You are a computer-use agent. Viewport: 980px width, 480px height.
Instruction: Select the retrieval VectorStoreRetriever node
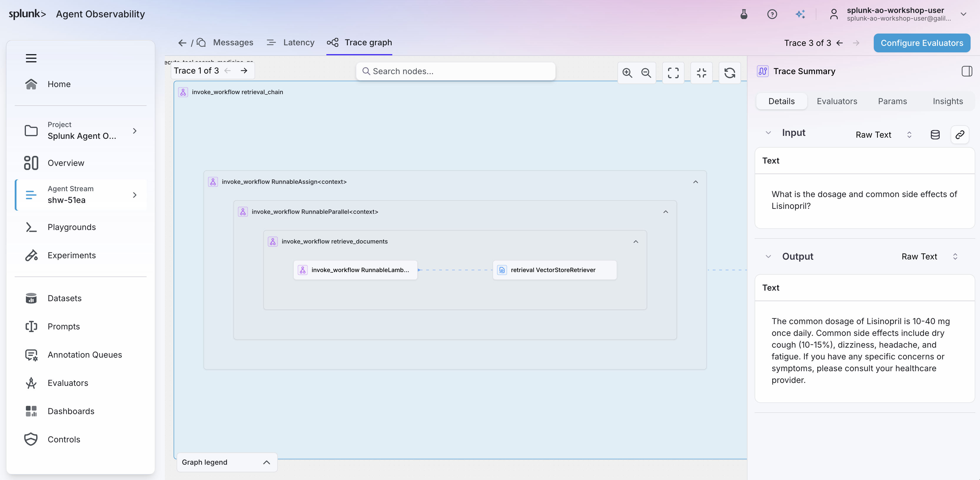point(555,270)
